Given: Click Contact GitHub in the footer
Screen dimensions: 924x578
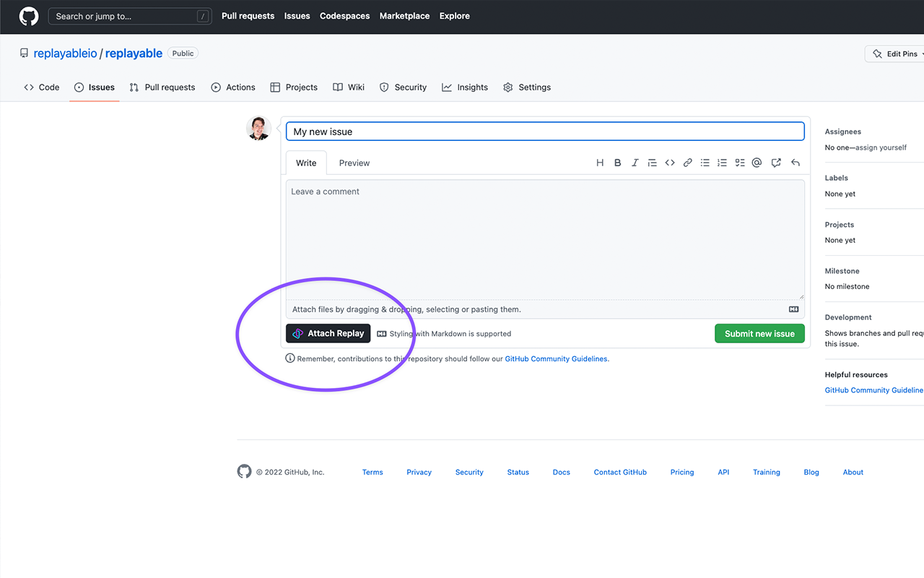Looking at the screenshot, I should [x=620, y=473].
